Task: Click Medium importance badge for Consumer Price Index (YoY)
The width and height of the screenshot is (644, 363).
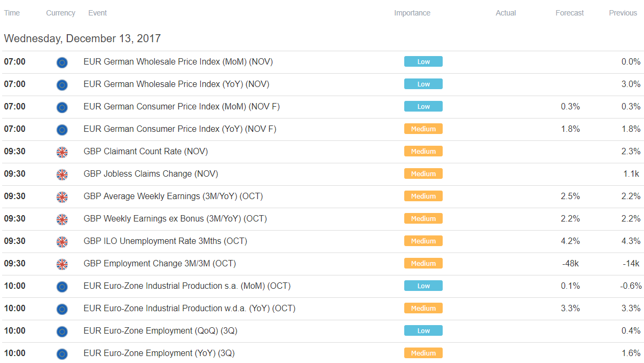Action: [423, 129]
